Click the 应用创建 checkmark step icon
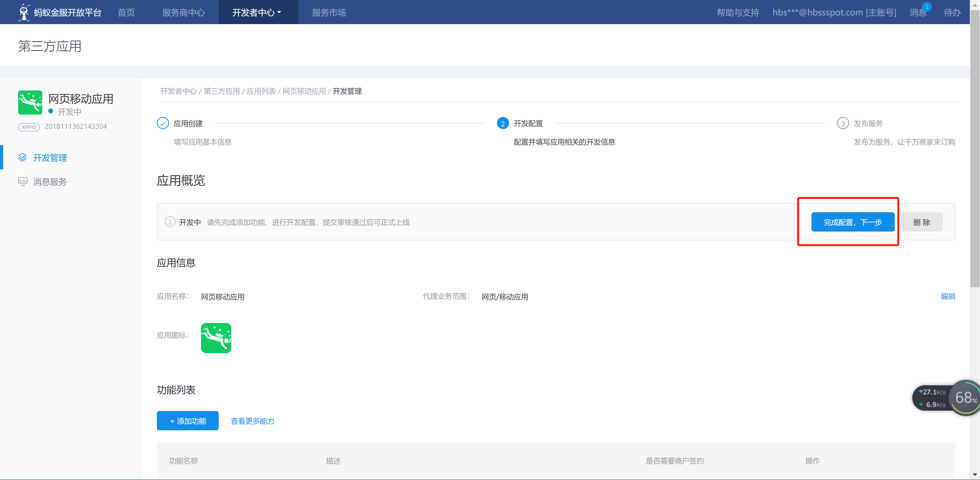The width and height of the screenshot is (980, 480). click(163, 123)
